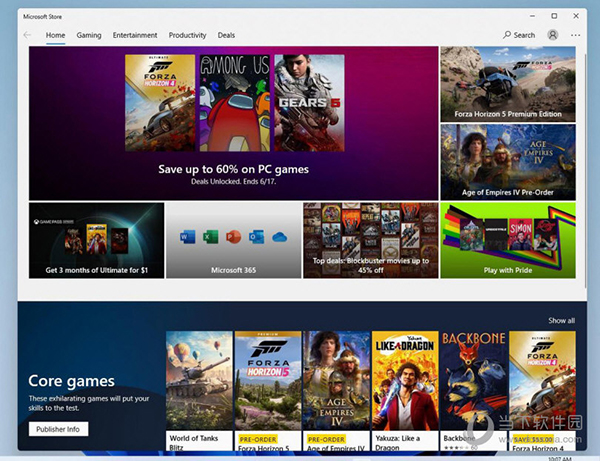Viewport: 600px width, 461px height.
Task: Open Forza Horizon 4 card in Core games
Action: tap(542, 391)
